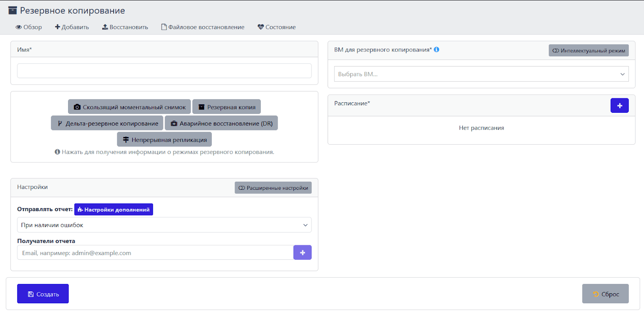Toggle Расширенные настройки switch
The height and width of the screenshot is (315, 644).
click(273, 188)
